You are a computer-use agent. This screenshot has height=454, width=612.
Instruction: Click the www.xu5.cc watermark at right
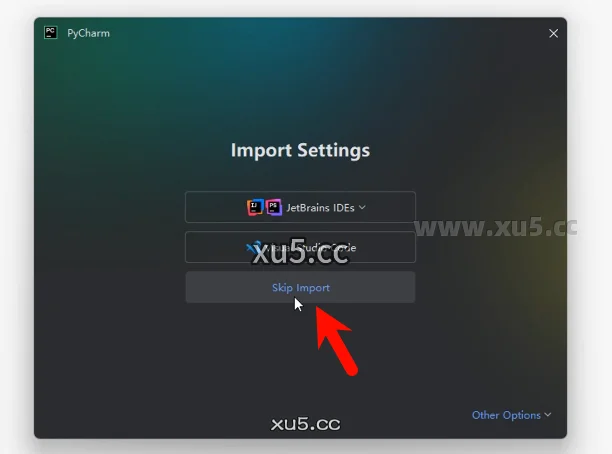coord(496,228)
